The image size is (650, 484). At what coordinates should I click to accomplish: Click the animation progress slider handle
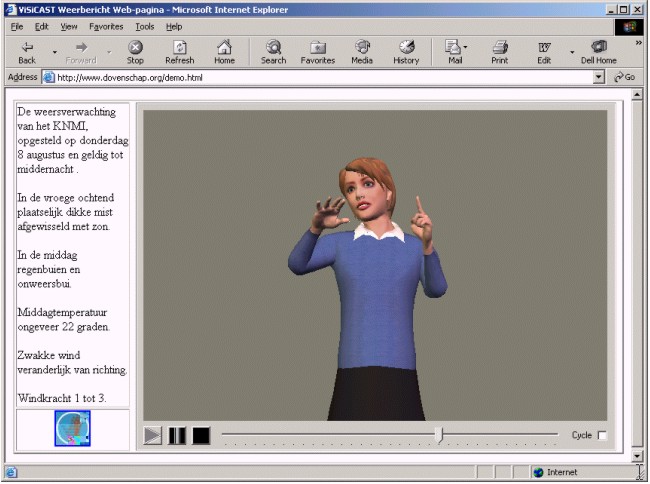point(439,435)
